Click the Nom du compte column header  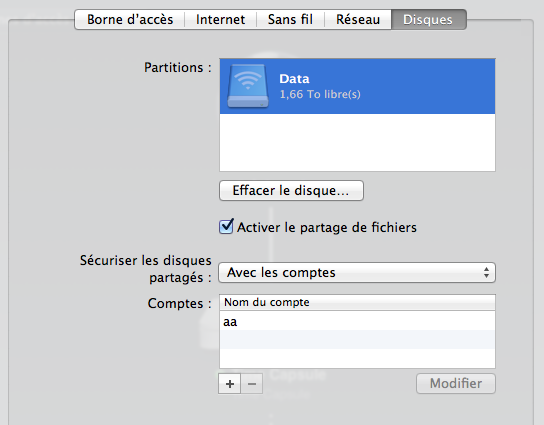[357, 302]
